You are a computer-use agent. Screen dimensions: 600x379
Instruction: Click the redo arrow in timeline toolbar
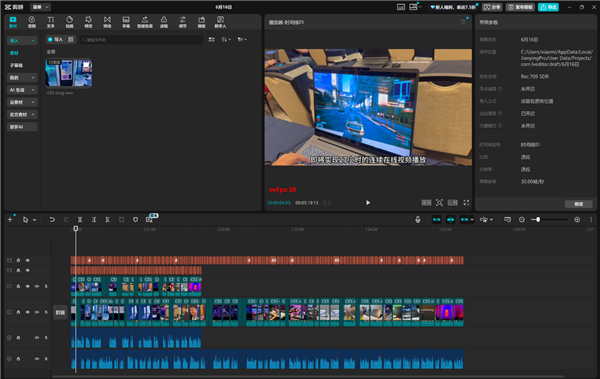click(66, 219)
